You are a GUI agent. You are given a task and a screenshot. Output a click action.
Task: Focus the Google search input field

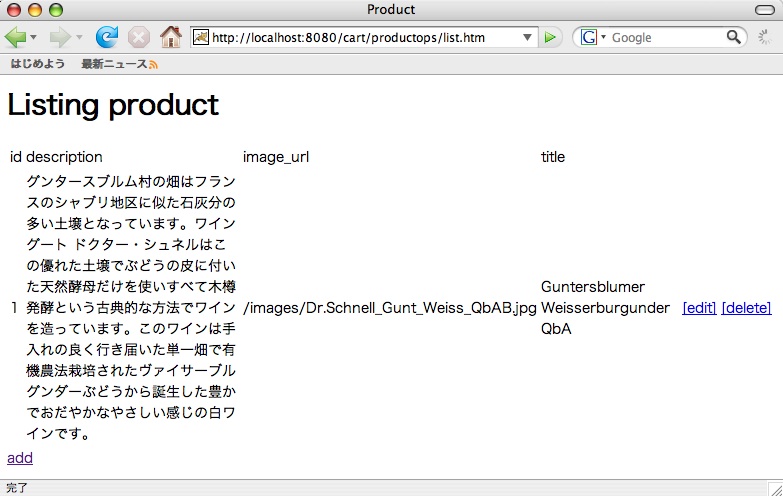pos(666,38)
